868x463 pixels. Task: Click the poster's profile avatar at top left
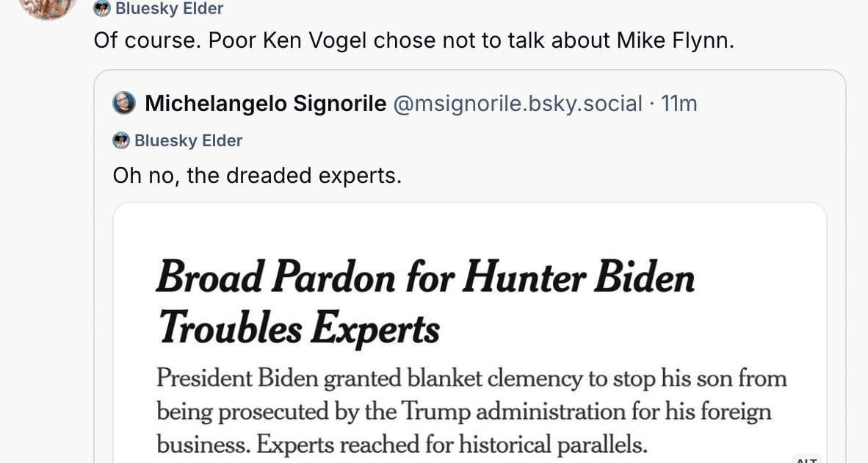pos(48,8)
